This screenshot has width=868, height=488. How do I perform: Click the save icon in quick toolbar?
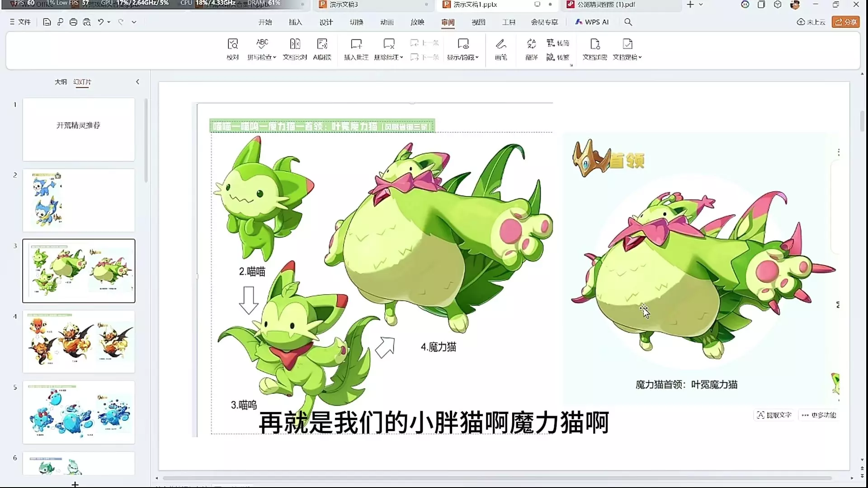pyautogui.click(x=47, y=22)
